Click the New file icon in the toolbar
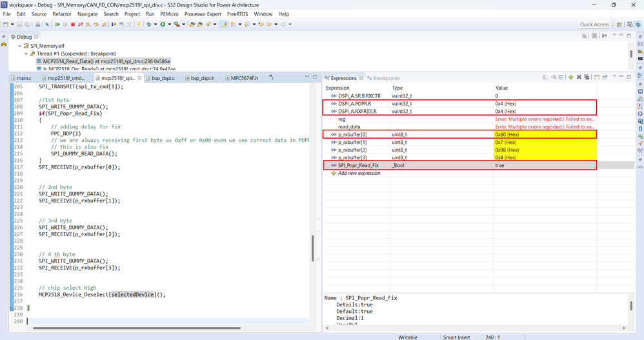This screenshot has width=644, height=340. click(6, 25)
